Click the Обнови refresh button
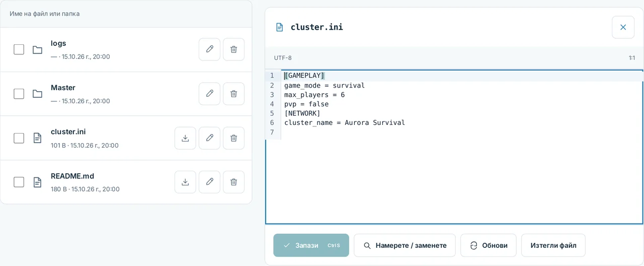The height and width of the screenshot is (266, 644). tap(488, 245)
